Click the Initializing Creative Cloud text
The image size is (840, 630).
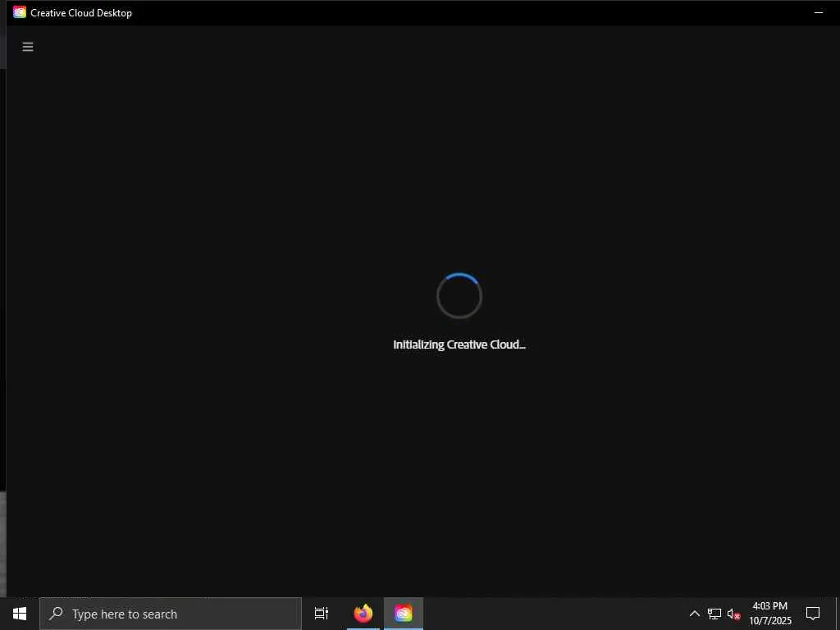click(x=459, y=345)
